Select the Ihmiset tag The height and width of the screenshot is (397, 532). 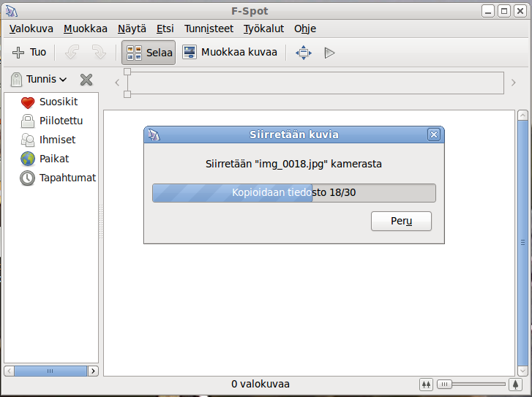click(57, 140)
